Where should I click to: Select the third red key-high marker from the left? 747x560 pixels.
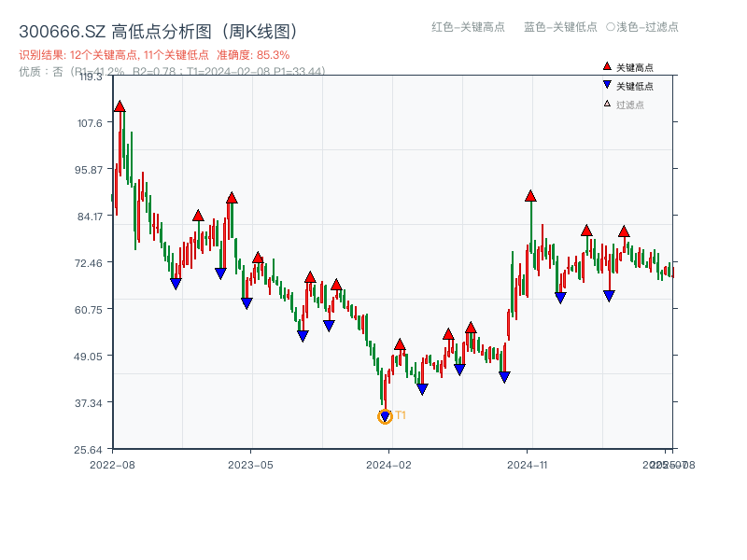point(232,198)
